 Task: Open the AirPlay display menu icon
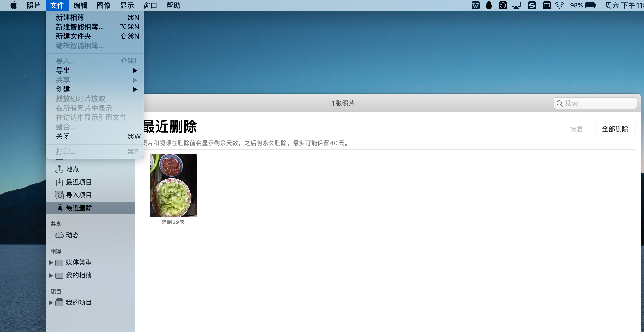click(x=516, y=5)
